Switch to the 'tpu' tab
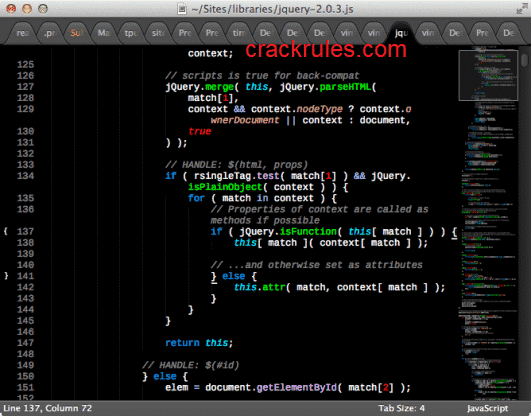The height and width of the screenshot is (416, 531). (x=130, y=33)
